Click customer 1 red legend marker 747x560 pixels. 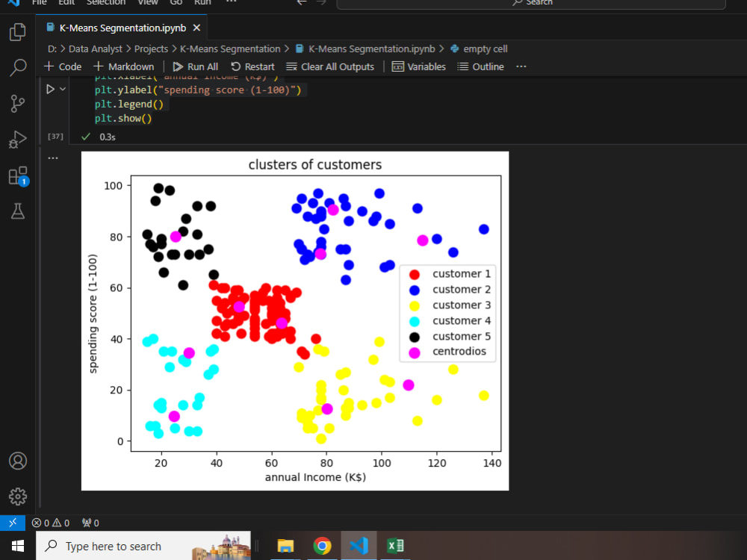tap(415, 274)
